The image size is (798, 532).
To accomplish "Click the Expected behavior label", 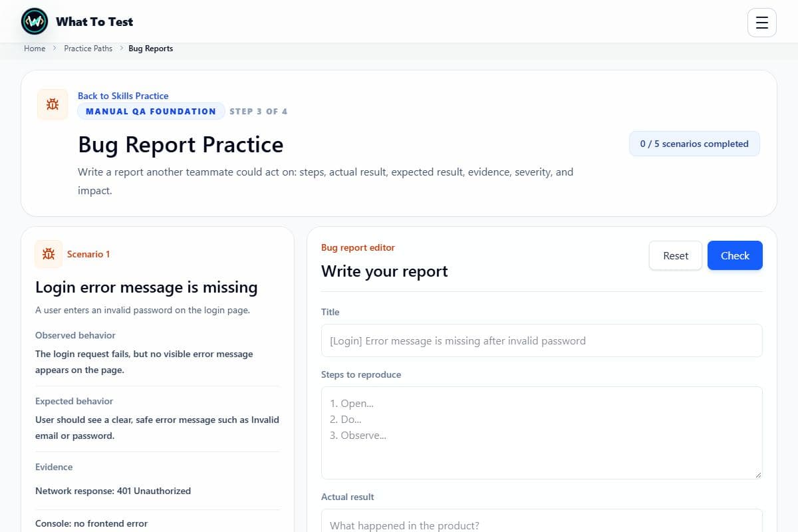I will coord(74,401).
